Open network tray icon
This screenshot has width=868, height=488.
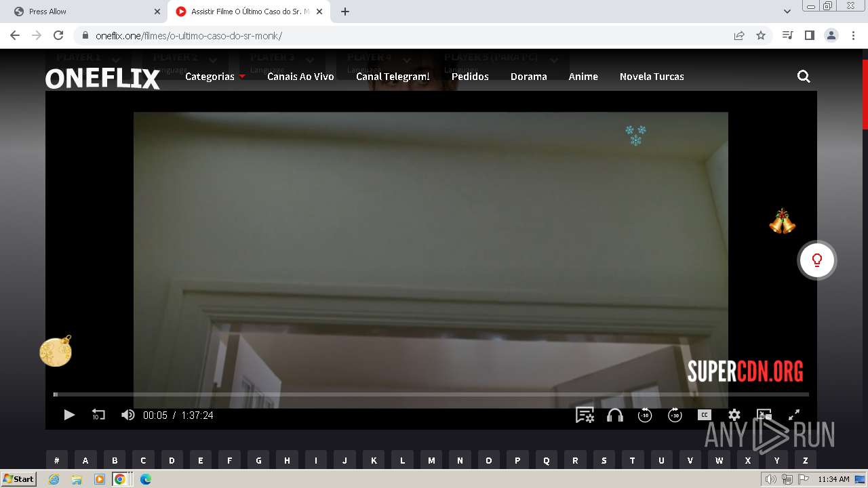click(787, 479)
